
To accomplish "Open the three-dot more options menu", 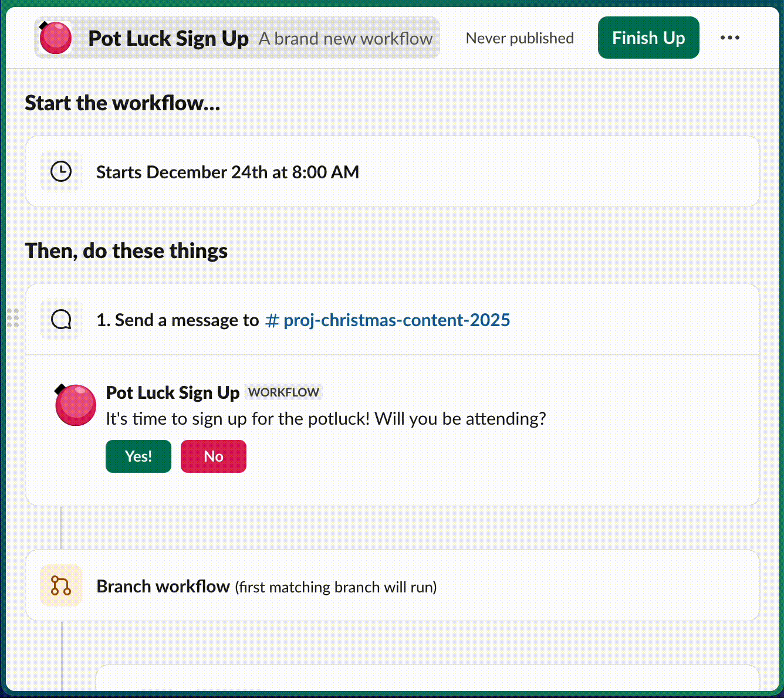I will pyautogui.click(x=729, y=38).
